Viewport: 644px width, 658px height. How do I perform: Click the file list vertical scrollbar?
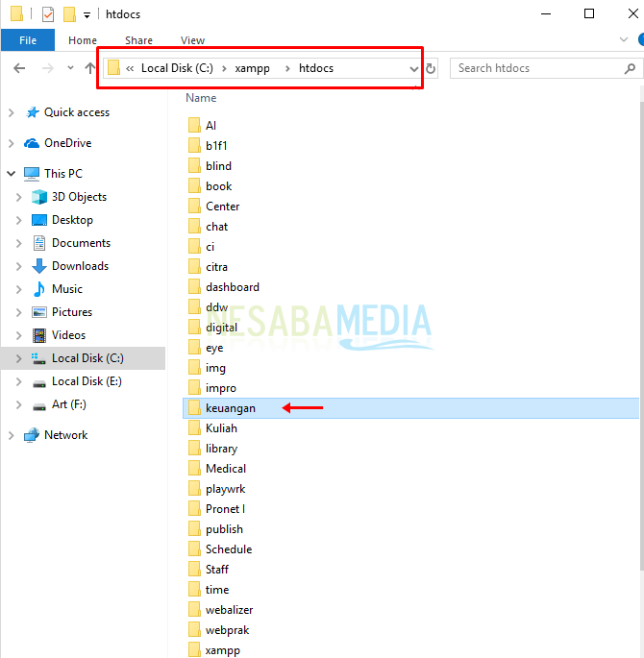[641, 335]
